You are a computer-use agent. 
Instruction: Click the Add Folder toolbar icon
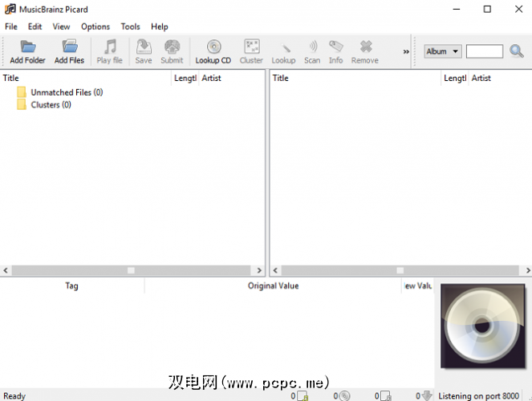pyautogui.click(x=28, y=47)
